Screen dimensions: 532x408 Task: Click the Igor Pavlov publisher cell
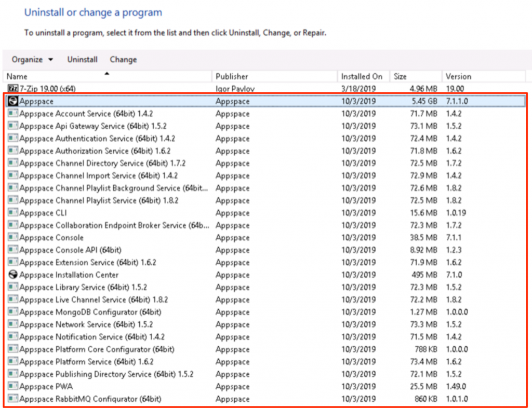pyautogui.click(x=235, y=89)
